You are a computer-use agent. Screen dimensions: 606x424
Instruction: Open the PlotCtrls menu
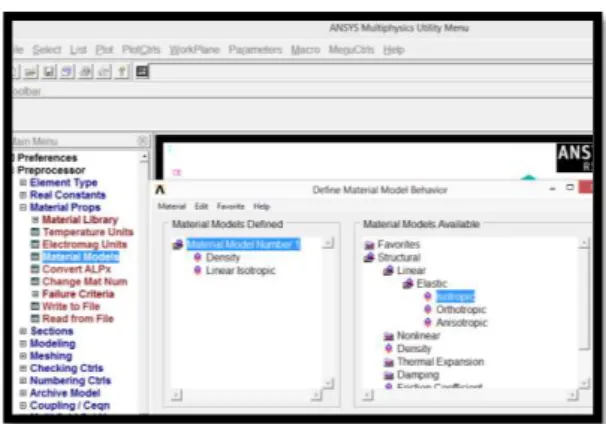point(141,50)
